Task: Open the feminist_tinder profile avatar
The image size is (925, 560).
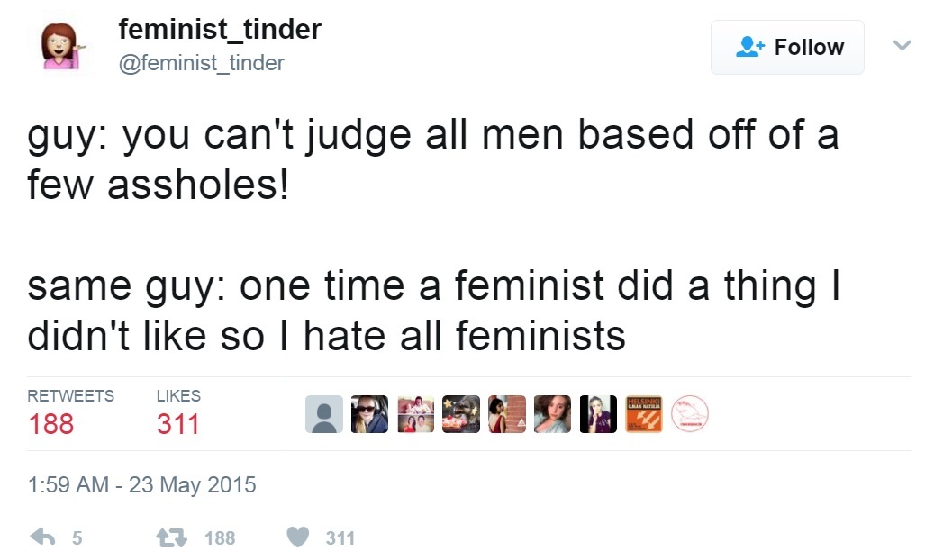Action: click(61, 46)
